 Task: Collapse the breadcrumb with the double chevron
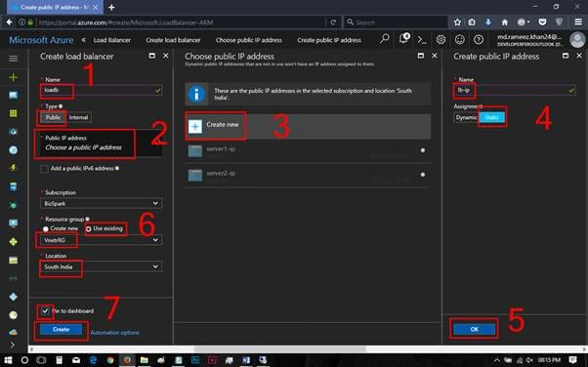point(84,40)
